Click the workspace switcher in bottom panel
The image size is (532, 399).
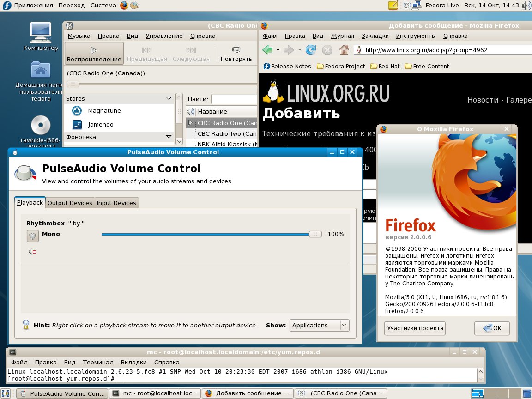(x=496, y=393)
